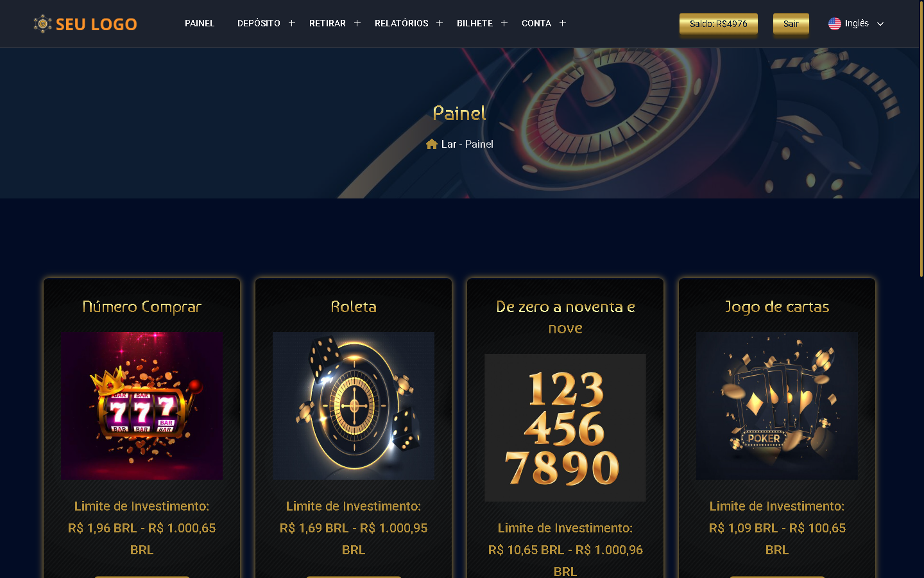
Task: Open the 123 456 7890 numbers image
Action: pos(565,428)
